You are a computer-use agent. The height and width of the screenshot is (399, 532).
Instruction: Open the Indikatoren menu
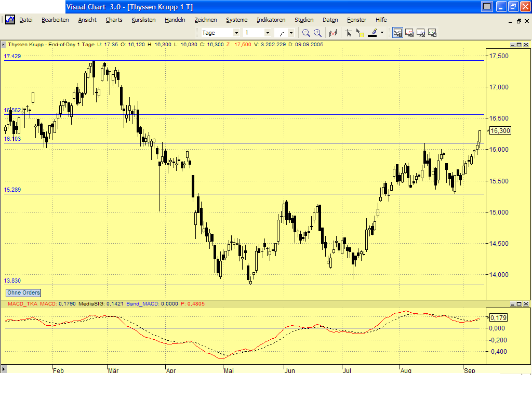click(271, 20)
